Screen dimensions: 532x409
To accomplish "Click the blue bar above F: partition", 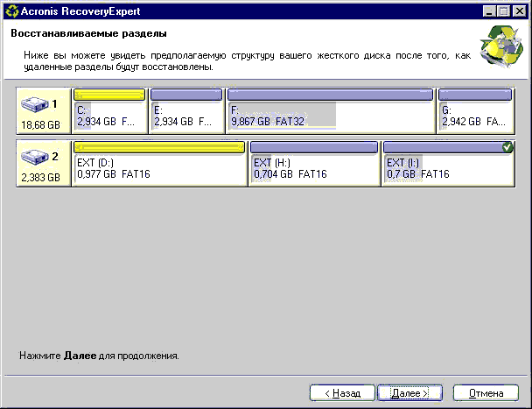I will tap(330, 95).
